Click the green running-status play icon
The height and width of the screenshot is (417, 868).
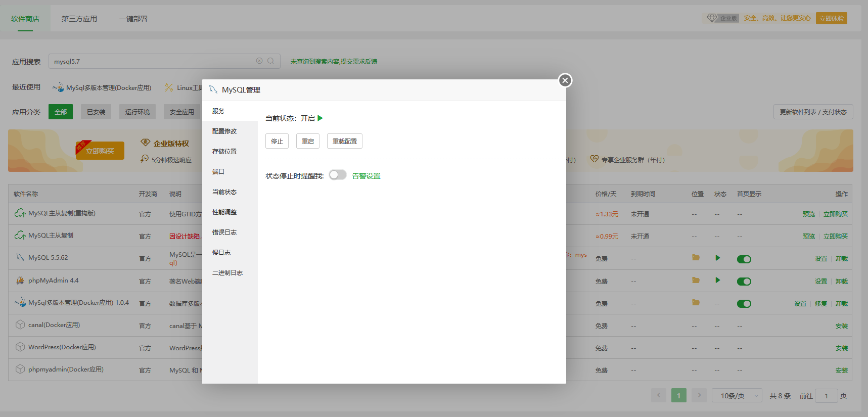coord(320,118)
